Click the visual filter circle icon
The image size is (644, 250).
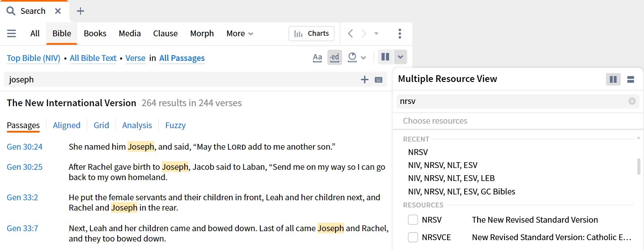point(352,57)
